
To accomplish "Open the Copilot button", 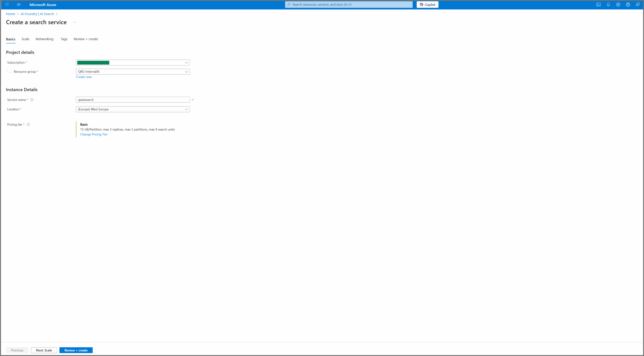I will pyautogui.click(x=427, y=5).
